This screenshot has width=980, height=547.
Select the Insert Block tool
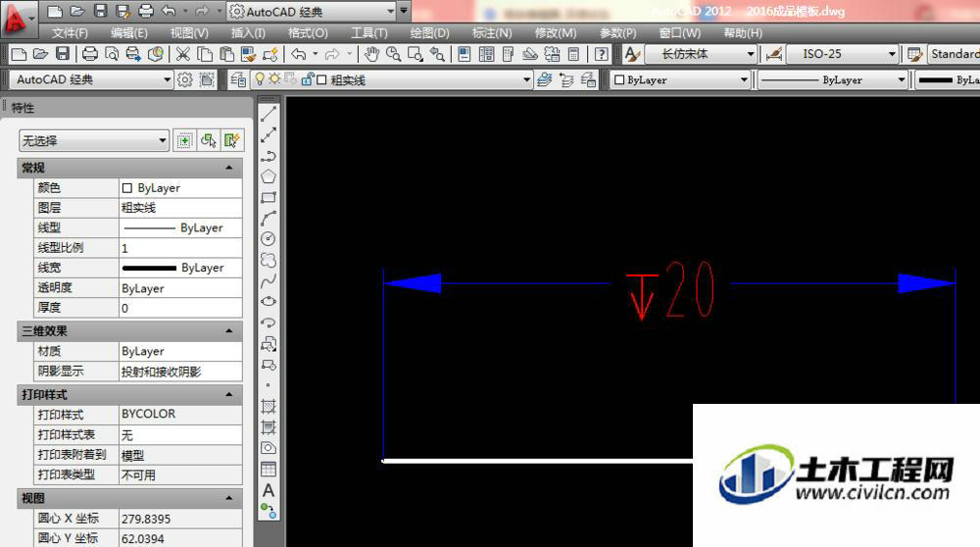(269, 344)
